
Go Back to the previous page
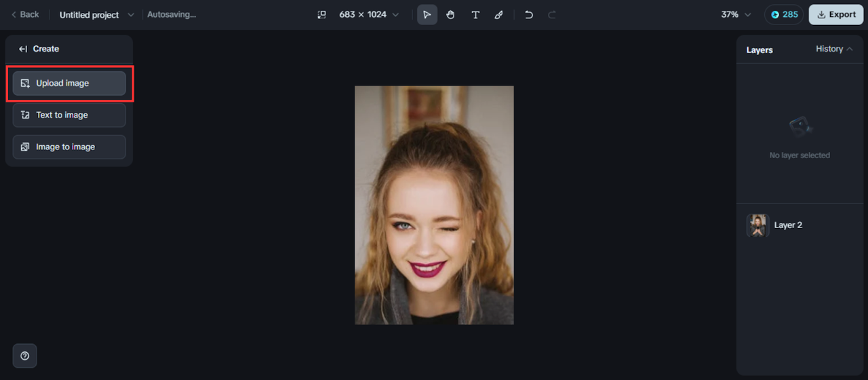tap(25, 14)
